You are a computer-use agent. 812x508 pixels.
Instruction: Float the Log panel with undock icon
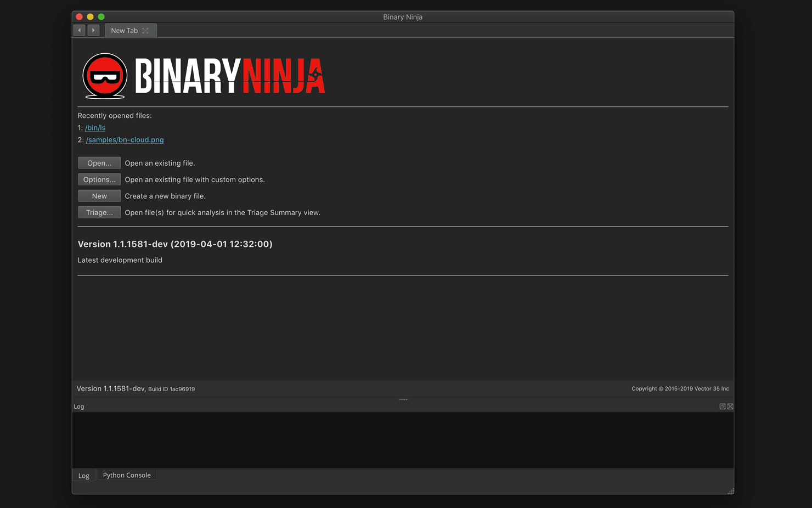pyautogui.click(x=722, y=407)
